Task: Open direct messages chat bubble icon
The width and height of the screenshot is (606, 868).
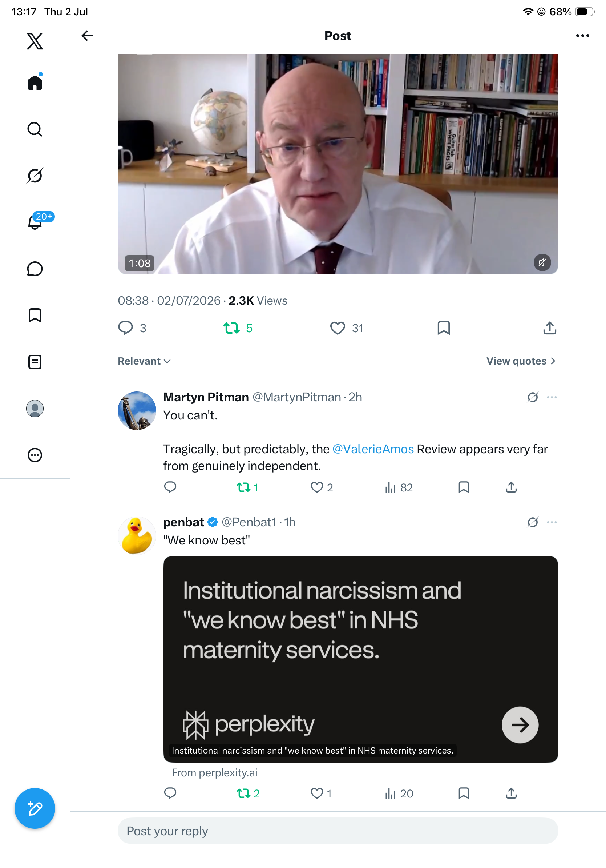Action: coord(35,269)
